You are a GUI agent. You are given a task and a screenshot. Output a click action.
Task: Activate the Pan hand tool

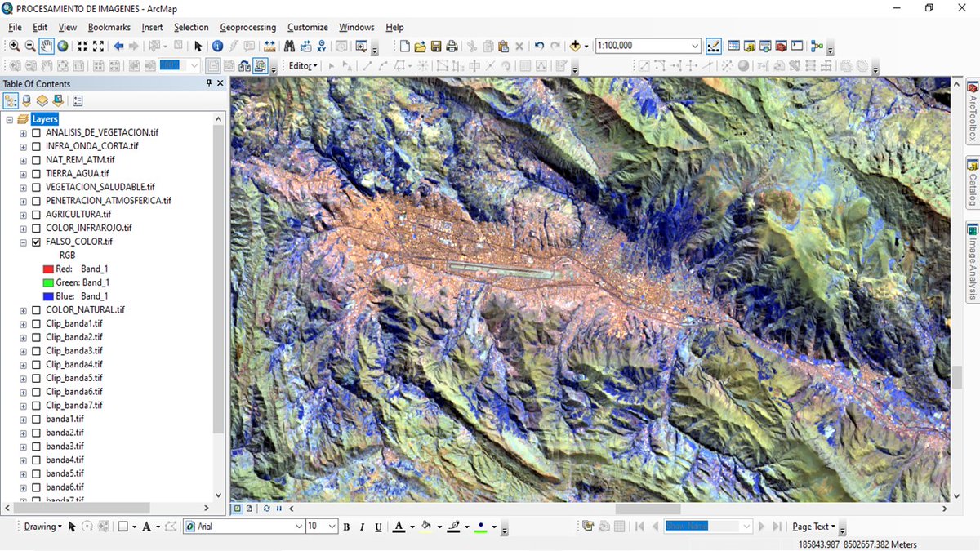pyautogui.click(x=47, y=47)
